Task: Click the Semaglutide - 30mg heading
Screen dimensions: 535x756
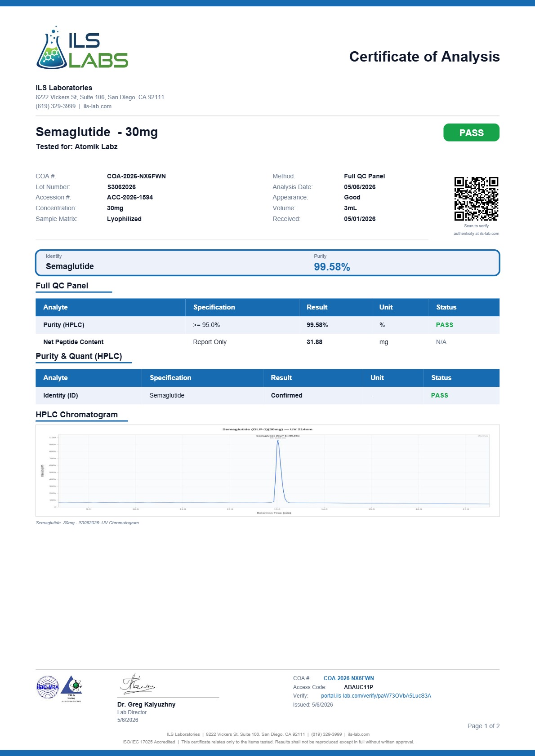Action: pos(97,132)
